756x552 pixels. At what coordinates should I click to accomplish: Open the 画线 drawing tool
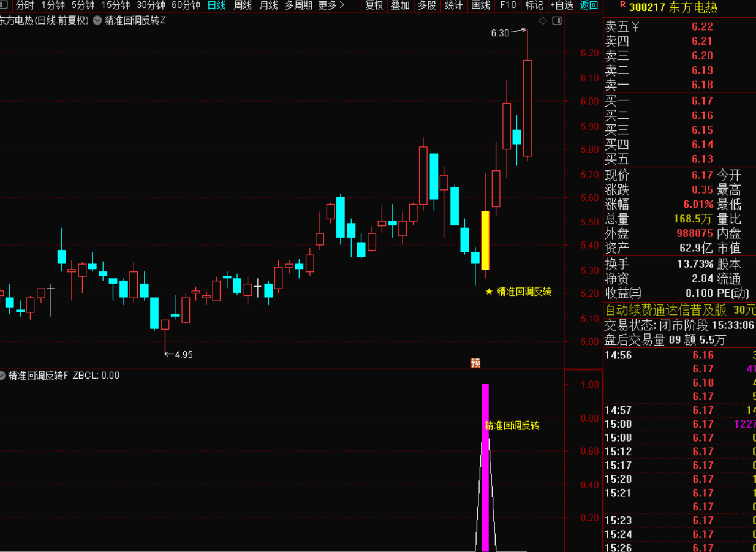481,6
